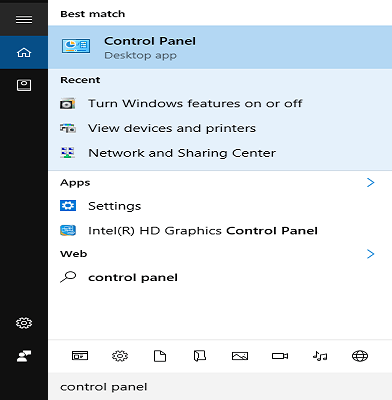Open the Control Panel best match result

pyautogui.click(x=220, y=47)
